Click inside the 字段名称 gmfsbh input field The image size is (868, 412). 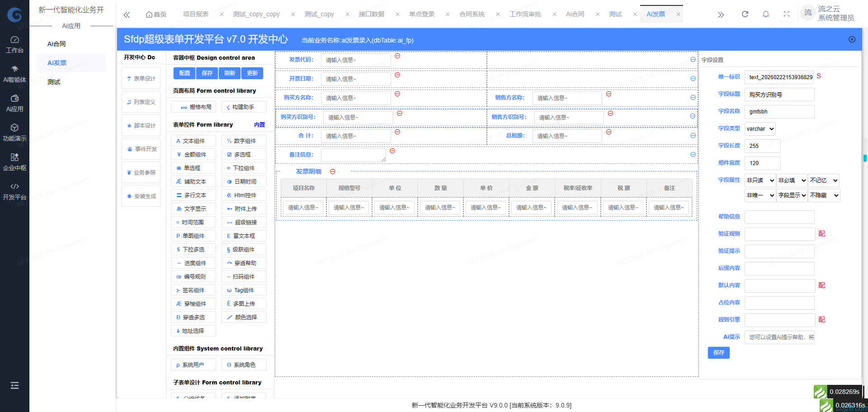(x=779, y=111)
